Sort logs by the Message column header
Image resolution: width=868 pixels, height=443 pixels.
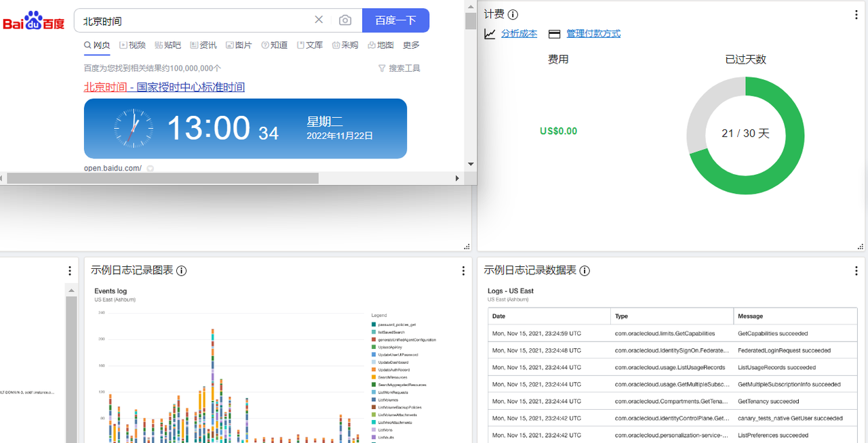click(795, 316)
